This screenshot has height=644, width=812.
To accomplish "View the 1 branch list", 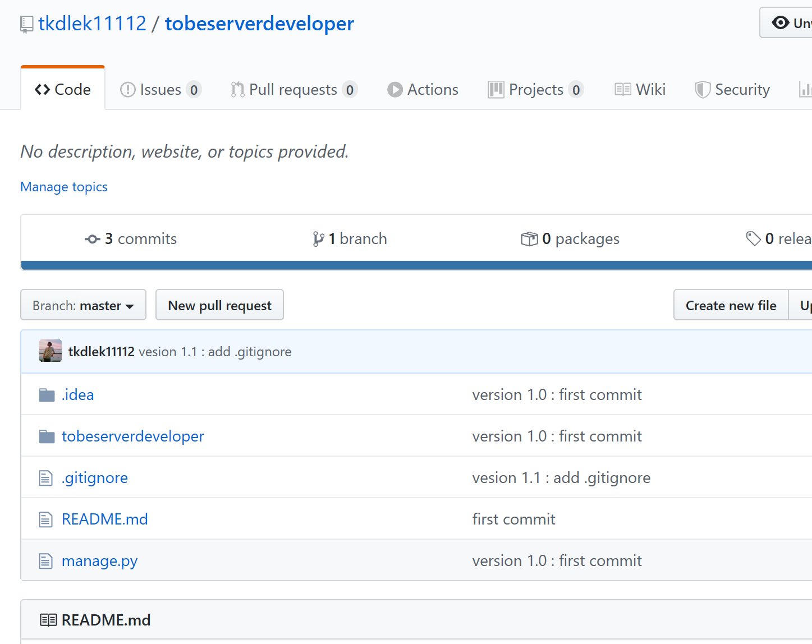I will [350, 239].
